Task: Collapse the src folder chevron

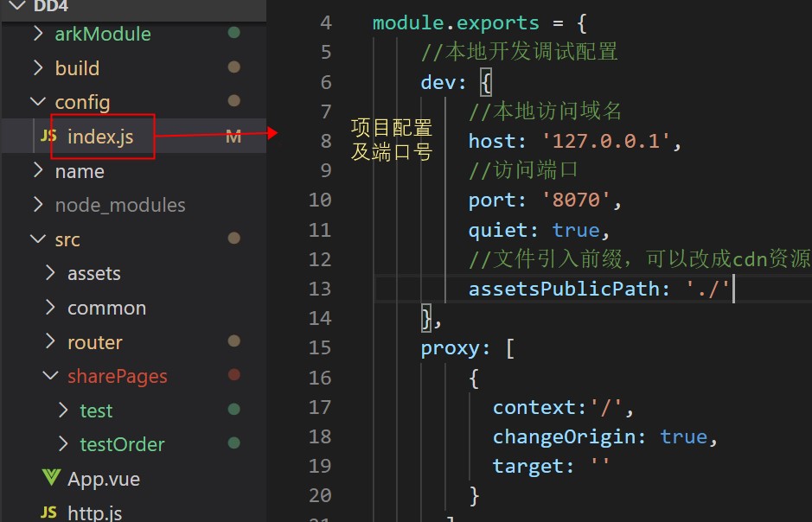Action: point(38,239)
